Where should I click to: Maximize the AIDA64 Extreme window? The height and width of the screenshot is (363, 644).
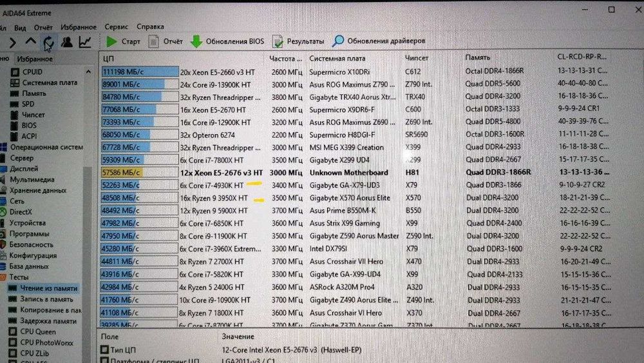[612, 9]
